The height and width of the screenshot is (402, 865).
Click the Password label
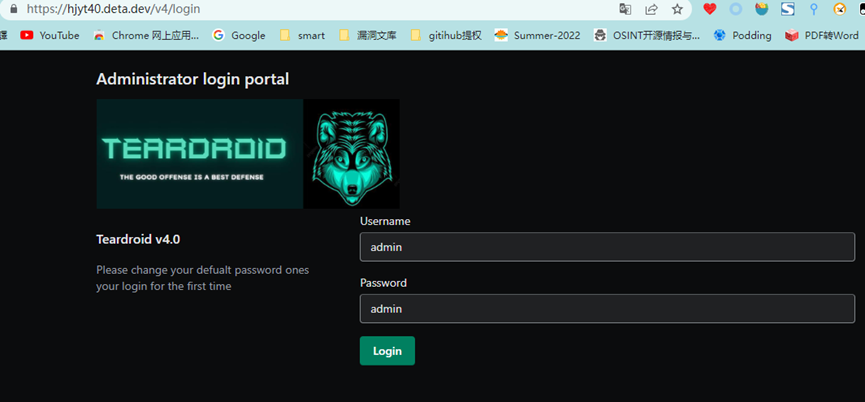[383, 283]
